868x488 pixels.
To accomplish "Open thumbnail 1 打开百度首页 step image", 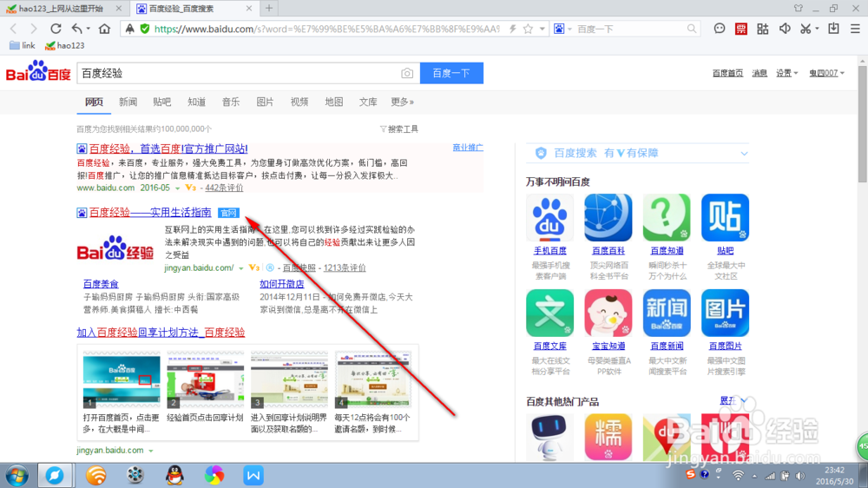I will pyautogui.click(x=122, y=380).
